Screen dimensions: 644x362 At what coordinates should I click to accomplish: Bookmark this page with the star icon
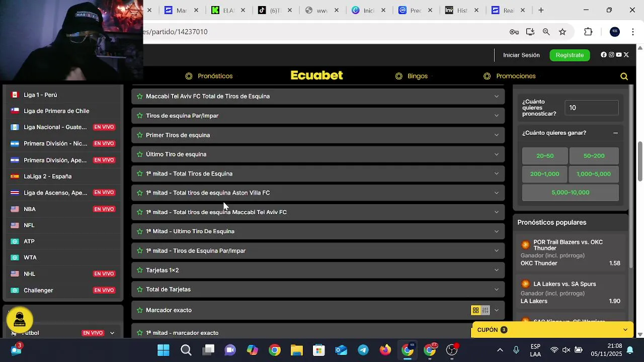click(562, 32)
